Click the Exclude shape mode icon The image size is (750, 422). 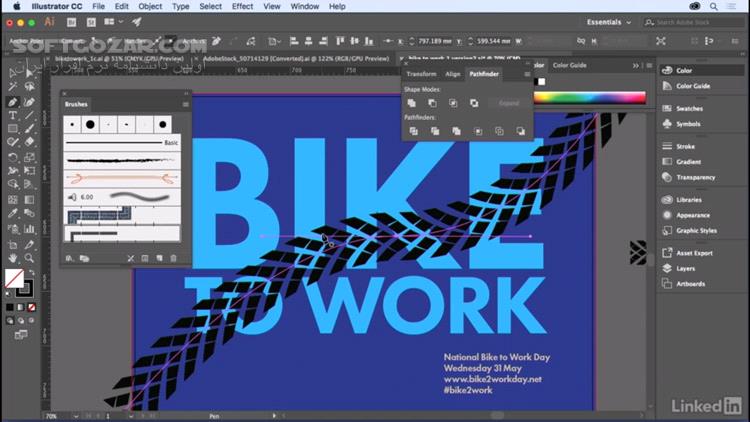point(474,103)
